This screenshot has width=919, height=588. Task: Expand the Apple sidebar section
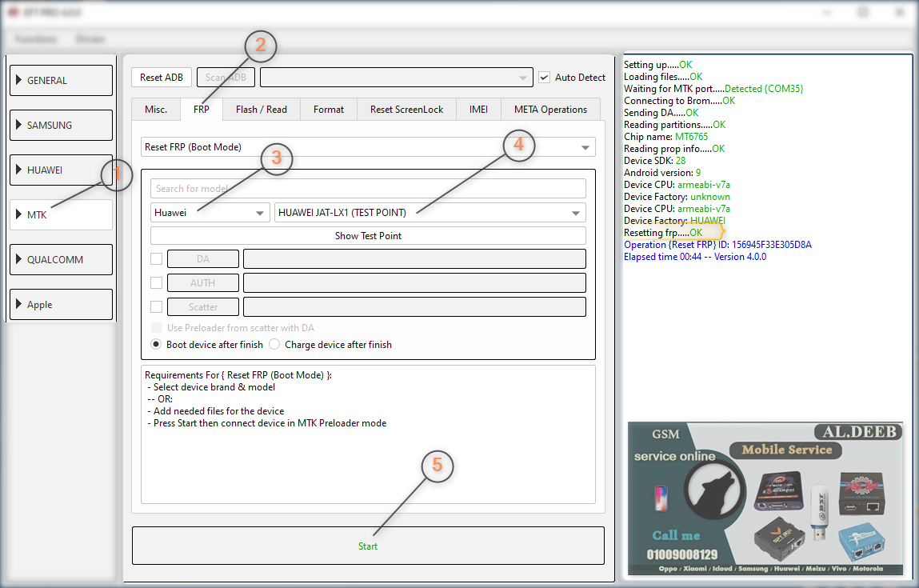click(61, 304)
